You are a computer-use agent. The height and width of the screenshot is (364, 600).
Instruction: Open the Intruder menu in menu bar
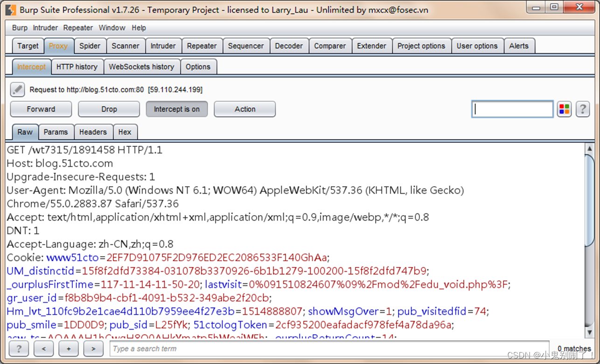[x=45, y=28]
